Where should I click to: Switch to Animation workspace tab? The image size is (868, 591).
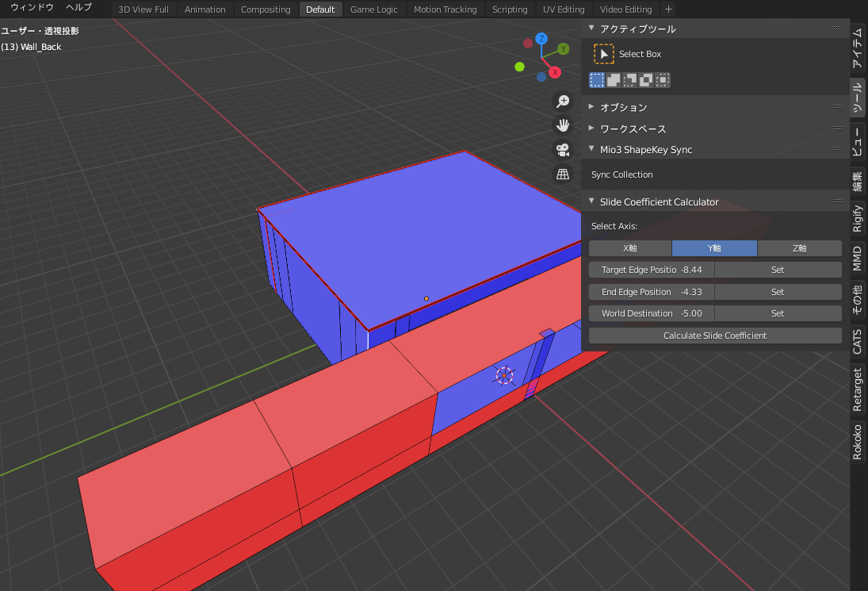(205, 10)
